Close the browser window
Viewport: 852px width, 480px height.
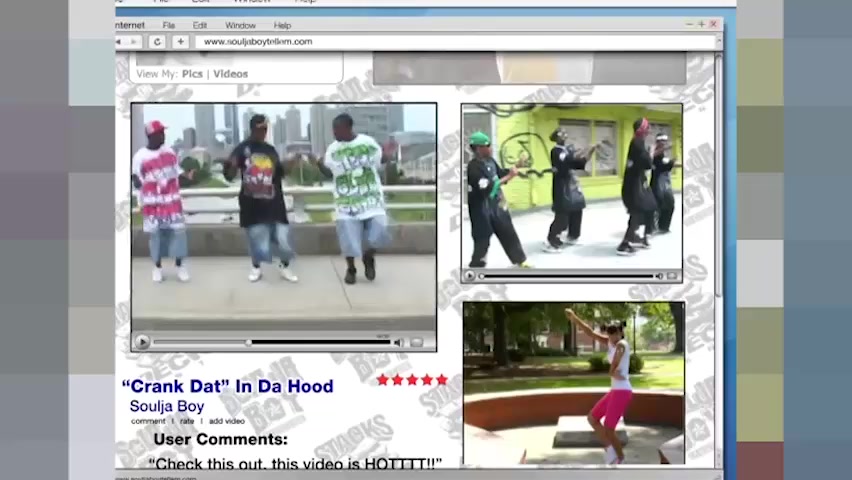[713, 24]
